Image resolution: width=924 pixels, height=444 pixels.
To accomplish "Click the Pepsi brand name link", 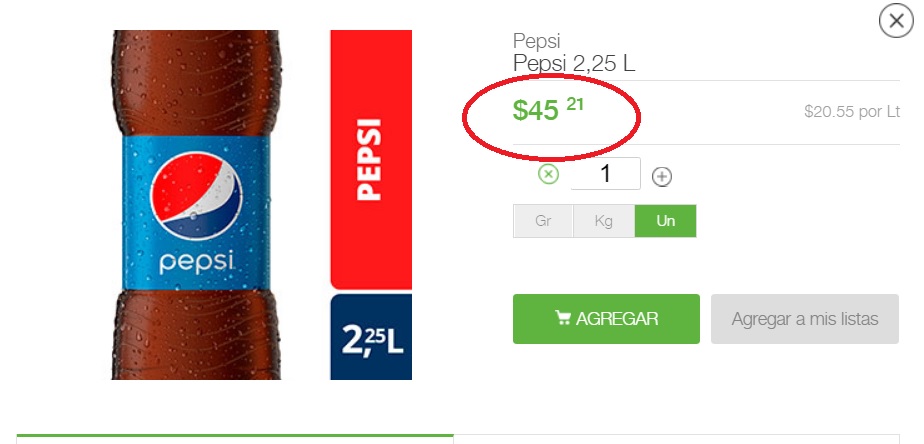I will tap(536, 41).
